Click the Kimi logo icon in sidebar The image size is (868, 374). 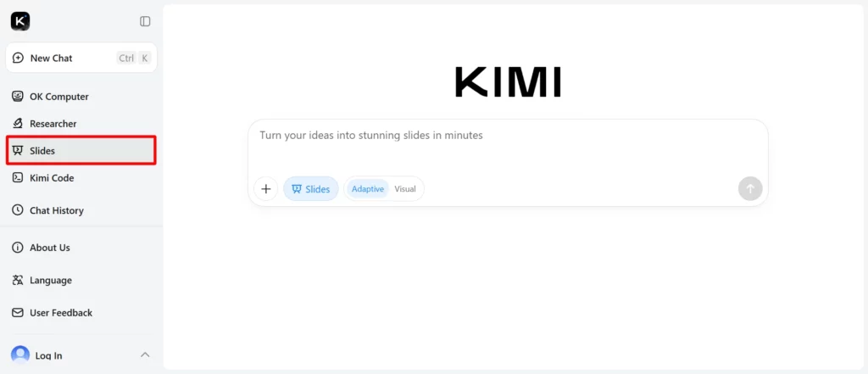(x=20, y=21)
